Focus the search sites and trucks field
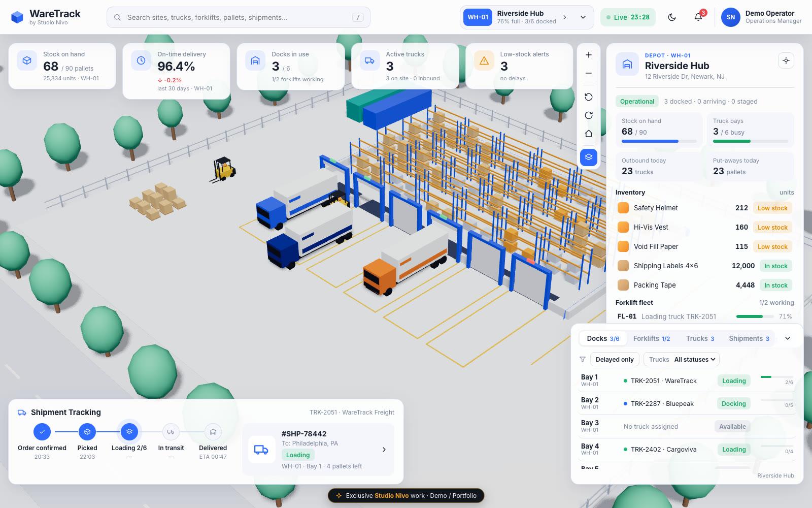This screenshot has height=508, width=812. click(239, 17)
